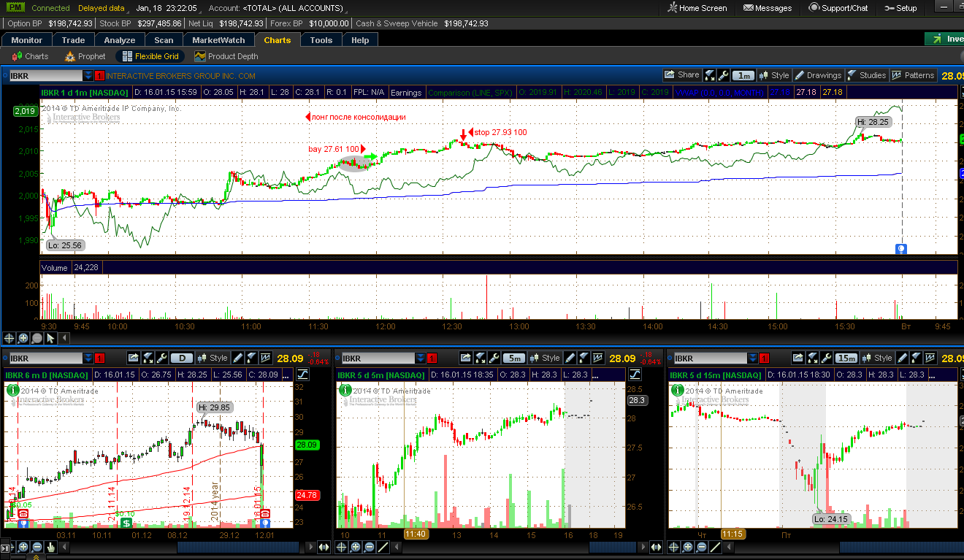
Task: Select the pointer cursor tool below main chart
Action: [x=50, y=338]
